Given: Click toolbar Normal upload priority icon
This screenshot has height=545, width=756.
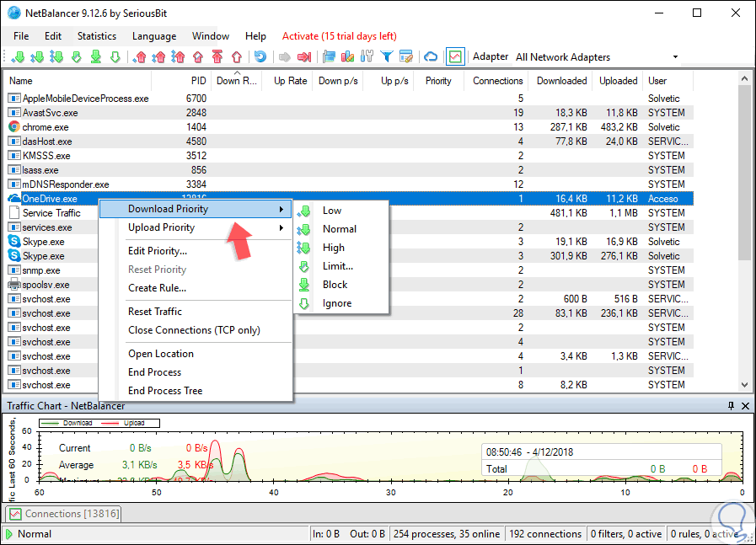Looking at the screenshot, I should point(158,57).
